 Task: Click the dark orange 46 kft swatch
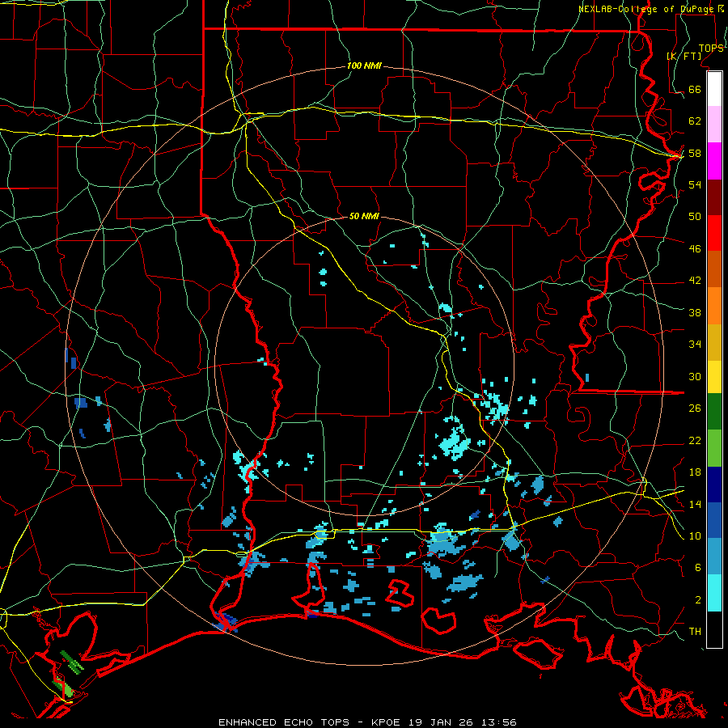(714, 269)
